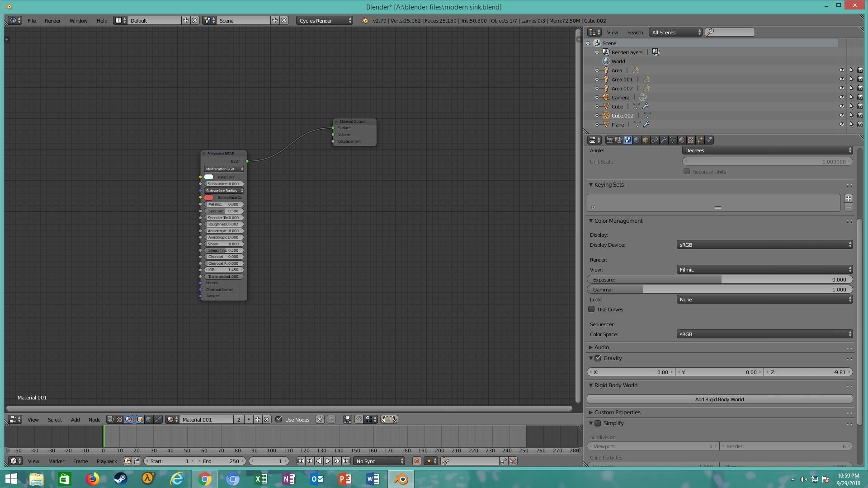Open the Particles properties tab icon

700,140
